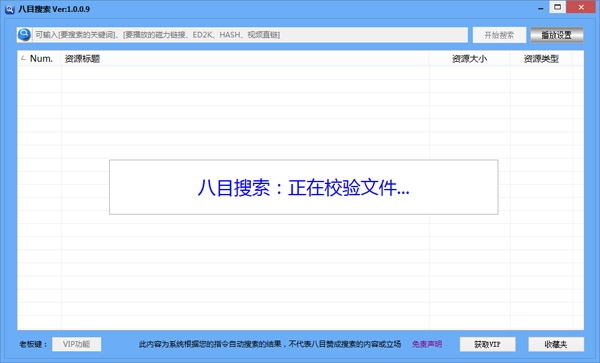Close the 八目搜索 window
The height and width of the screenshot is (363, 600).
click(x=581, y=7)
